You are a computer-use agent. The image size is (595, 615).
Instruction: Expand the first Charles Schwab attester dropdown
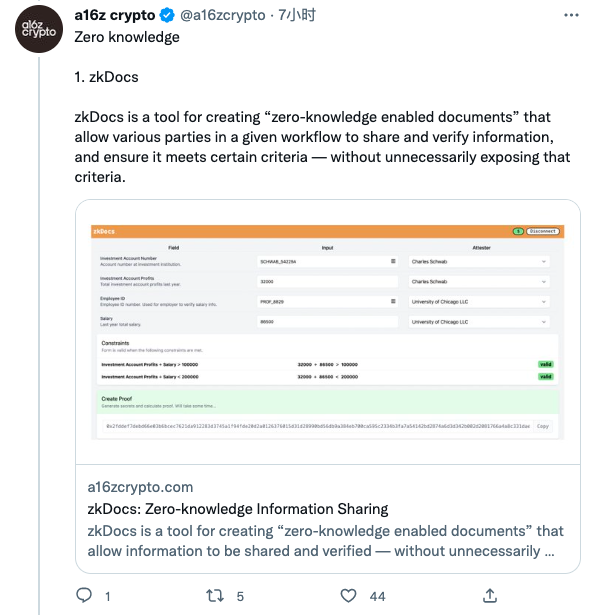point(479,262)
